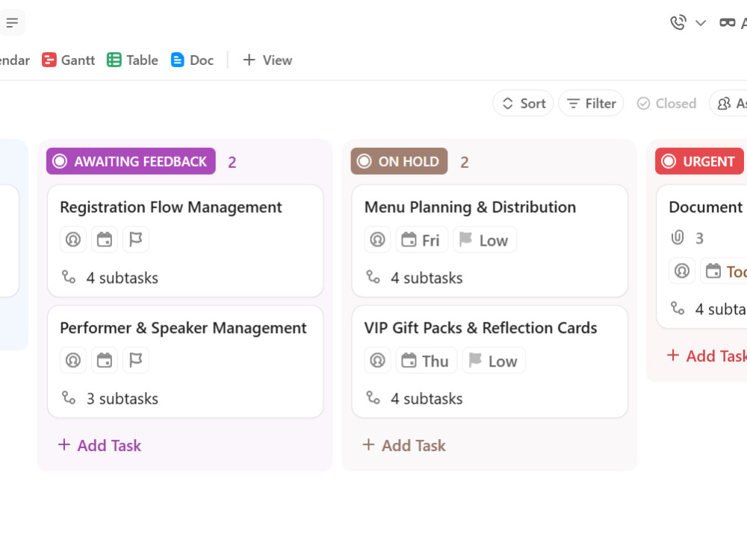
Task: Expand 4 subtasks of Menu Planning & Distribution
Action: (x=415, y=278)
